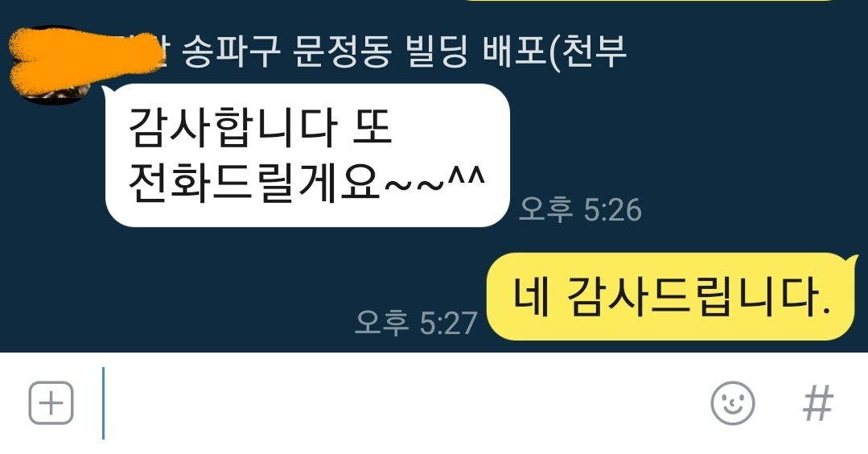Place cursor at the blinking text caret

(x=103, y=403)
